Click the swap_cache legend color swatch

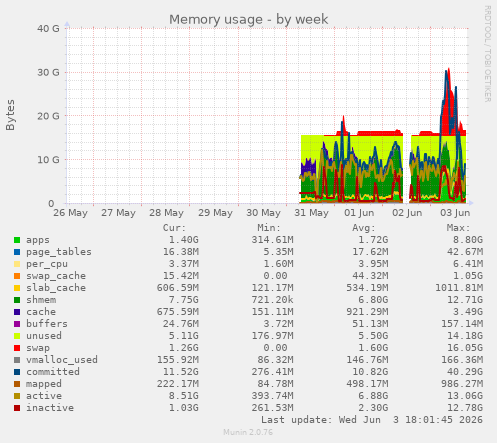tap(17, 276)
